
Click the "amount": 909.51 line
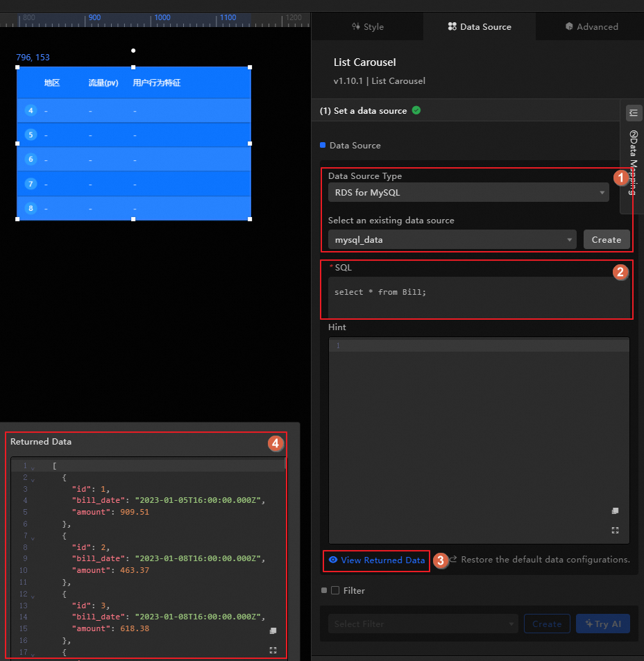click(x=110, y=512)
